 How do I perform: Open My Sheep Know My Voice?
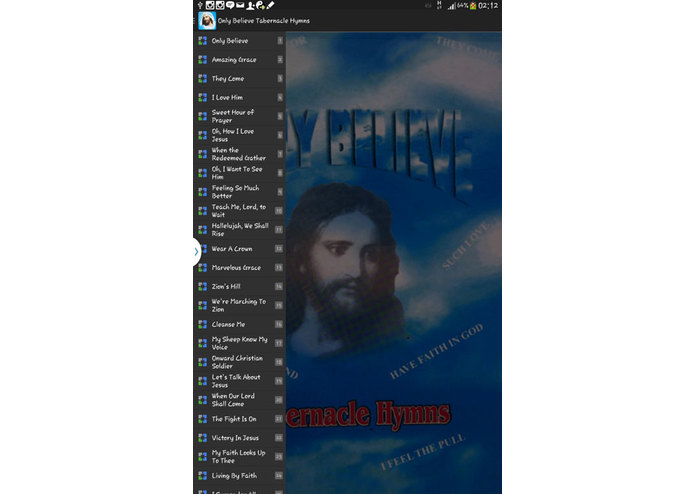tap(239, 343)
